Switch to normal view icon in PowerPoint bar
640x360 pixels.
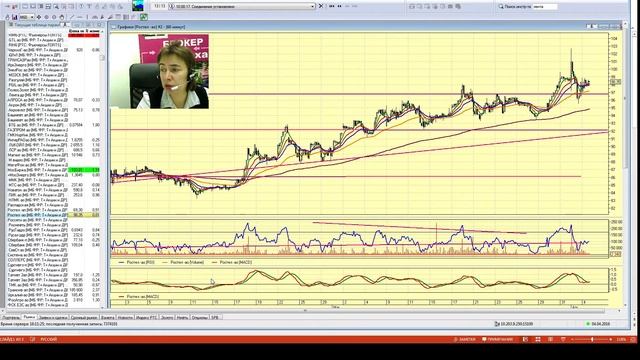click(x=526, y=339)
